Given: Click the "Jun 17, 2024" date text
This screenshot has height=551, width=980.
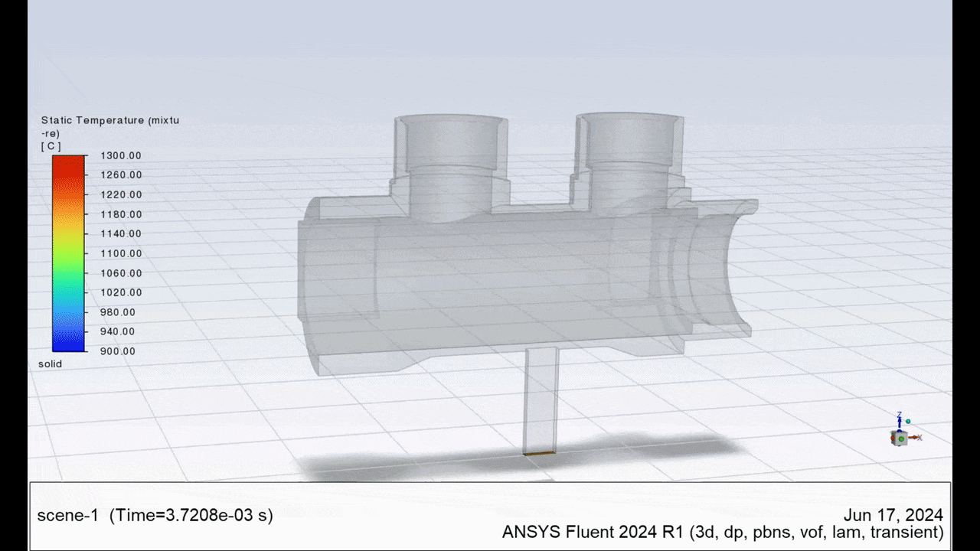Looking at the screenshot, I should coord(893,515).
